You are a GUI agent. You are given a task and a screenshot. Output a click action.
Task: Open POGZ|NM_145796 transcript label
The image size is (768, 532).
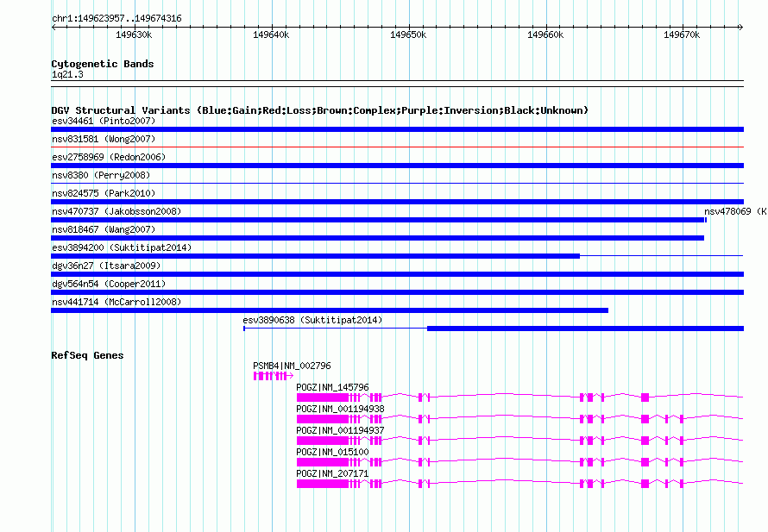point(332,388)
